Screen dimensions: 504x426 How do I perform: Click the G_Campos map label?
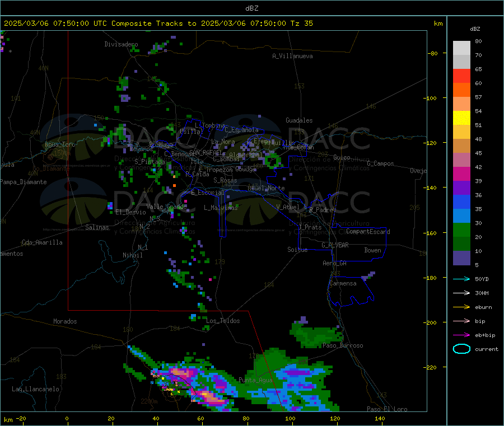381,163
